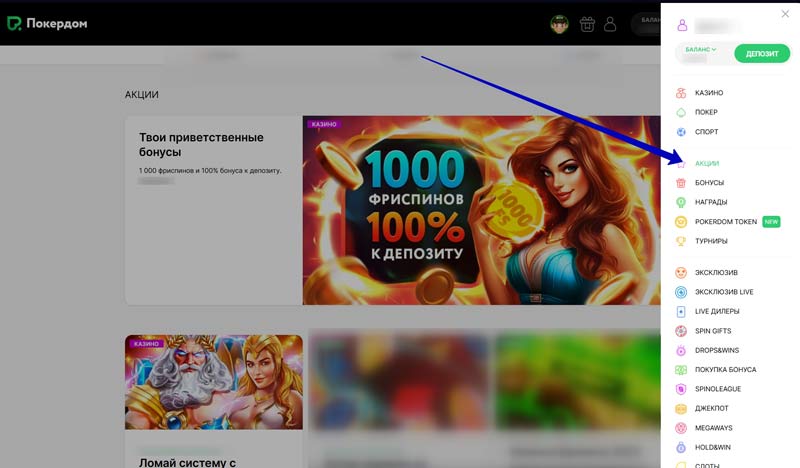Open Спорт from the side menu
The width and height of the screenshot is (800, 468).
coord(706,132)
